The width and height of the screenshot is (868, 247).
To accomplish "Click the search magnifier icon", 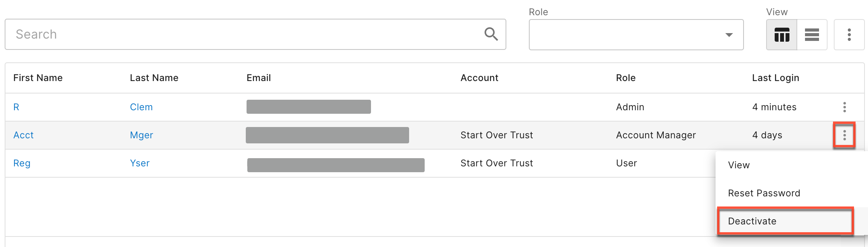I will point(491,34).
